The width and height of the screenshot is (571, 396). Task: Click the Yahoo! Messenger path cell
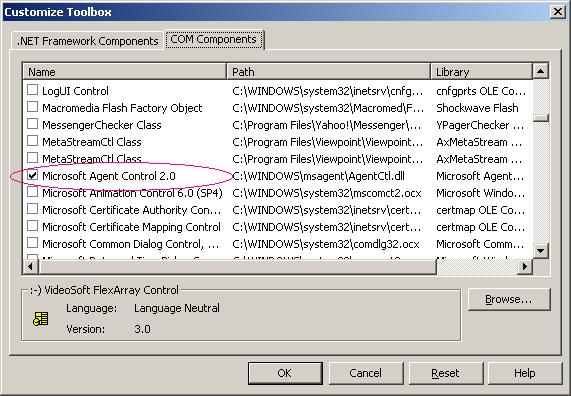327,125
